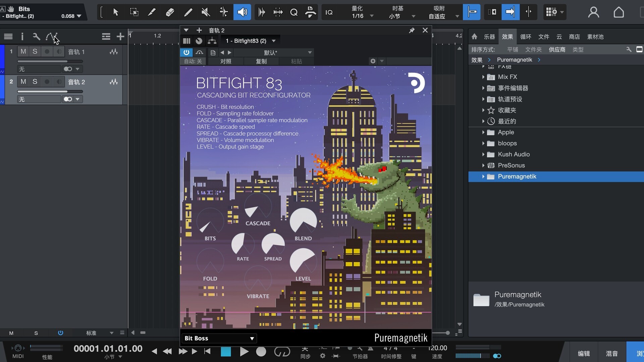Toggle monitor on 音轨 1

[59, 52]
